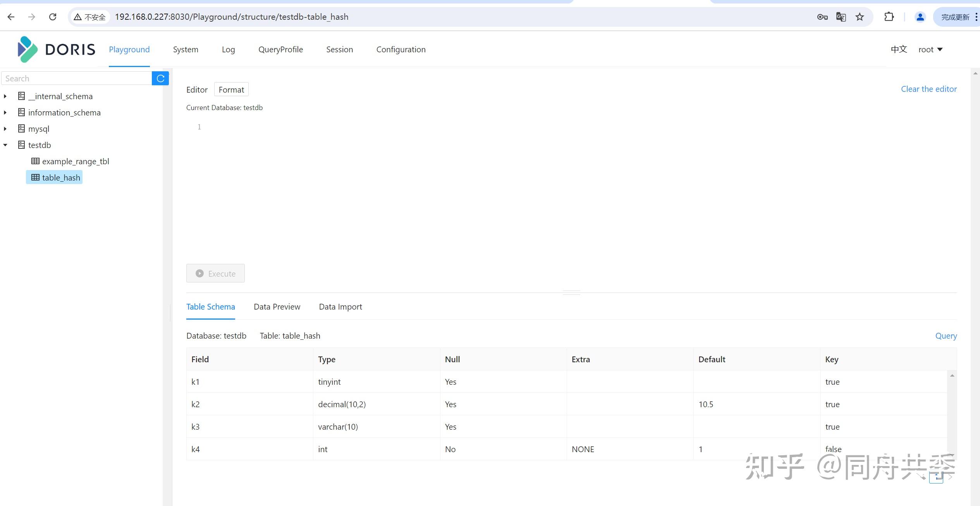Switch to the Data Preview tab

[x=277, y=306]
